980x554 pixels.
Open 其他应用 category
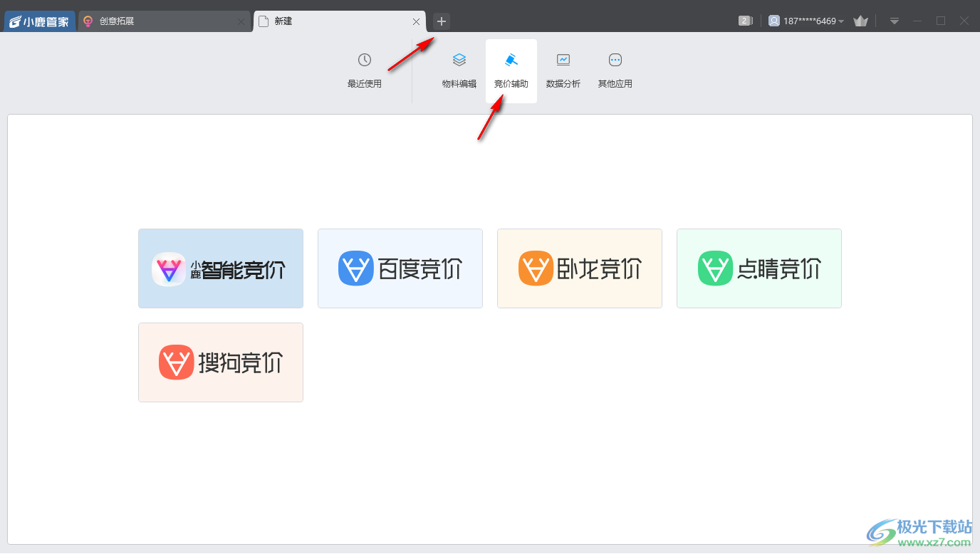click(615, 70)
